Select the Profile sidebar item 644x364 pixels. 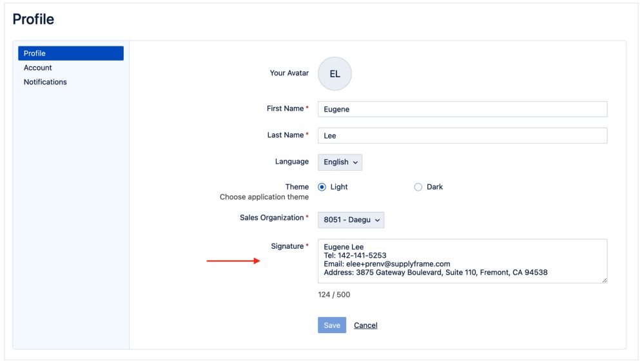70,53
